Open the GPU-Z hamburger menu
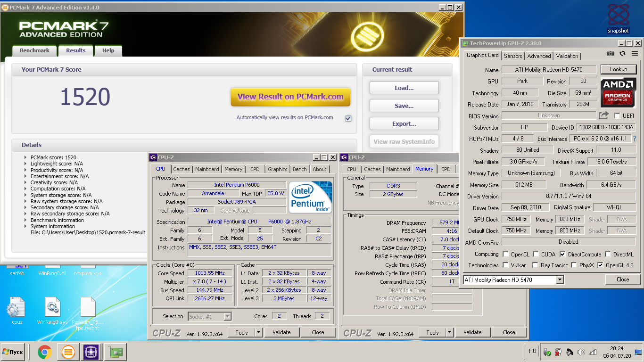 (635, 54)
